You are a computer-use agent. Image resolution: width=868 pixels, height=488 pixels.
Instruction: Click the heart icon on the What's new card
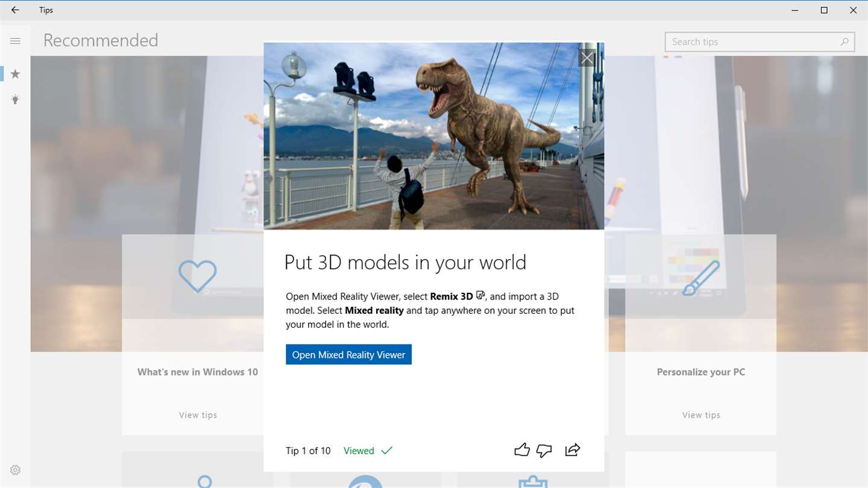click(x=198, y=276)
